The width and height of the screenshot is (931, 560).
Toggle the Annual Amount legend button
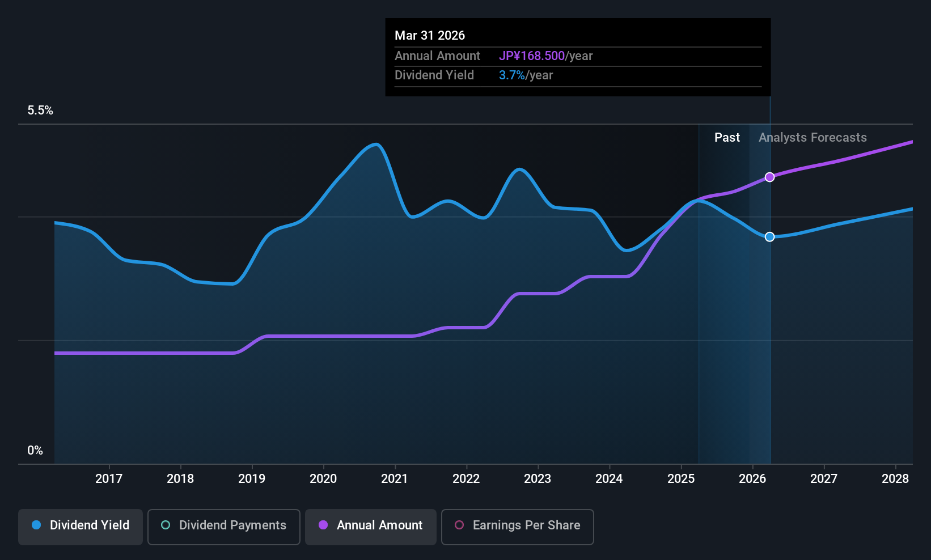coord(371,527)
